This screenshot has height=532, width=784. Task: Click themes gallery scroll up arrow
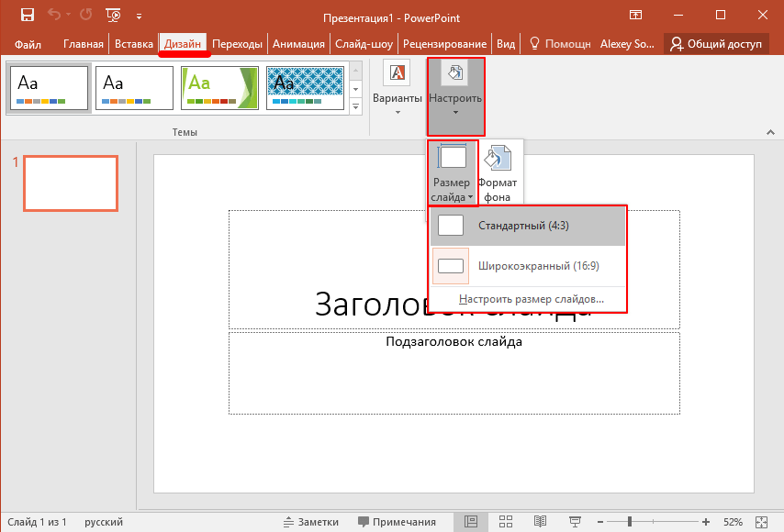click(355, 71)
